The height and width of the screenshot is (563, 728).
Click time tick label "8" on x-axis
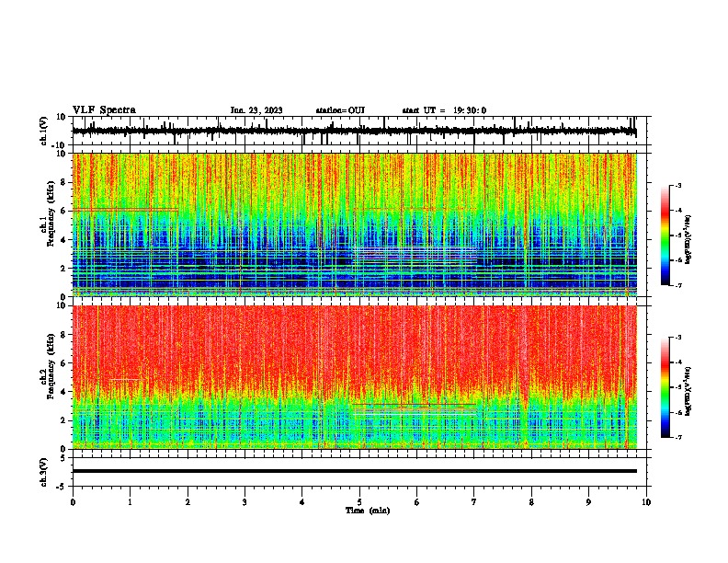(x=531, y=502)
